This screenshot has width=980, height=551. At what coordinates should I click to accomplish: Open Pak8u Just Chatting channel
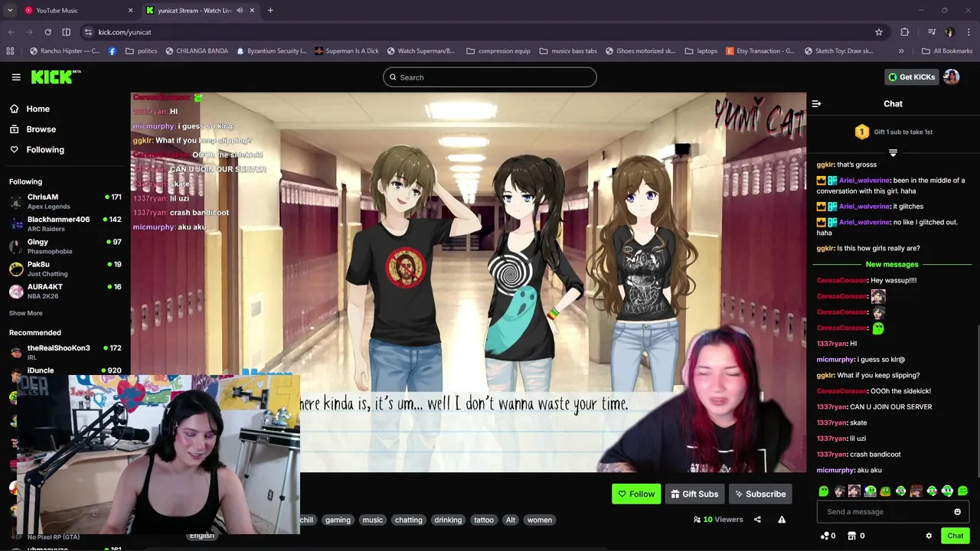[65, 269]
